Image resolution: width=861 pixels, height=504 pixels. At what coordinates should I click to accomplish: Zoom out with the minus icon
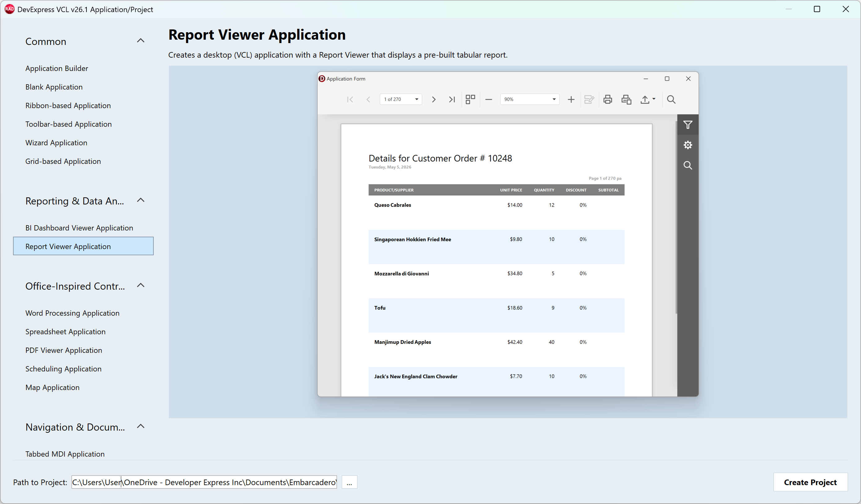488,99
